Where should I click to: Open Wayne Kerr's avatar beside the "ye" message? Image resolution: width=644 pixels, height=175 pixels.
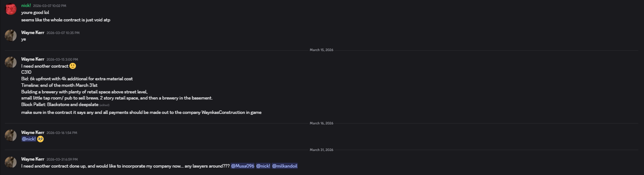coord(11,35)
